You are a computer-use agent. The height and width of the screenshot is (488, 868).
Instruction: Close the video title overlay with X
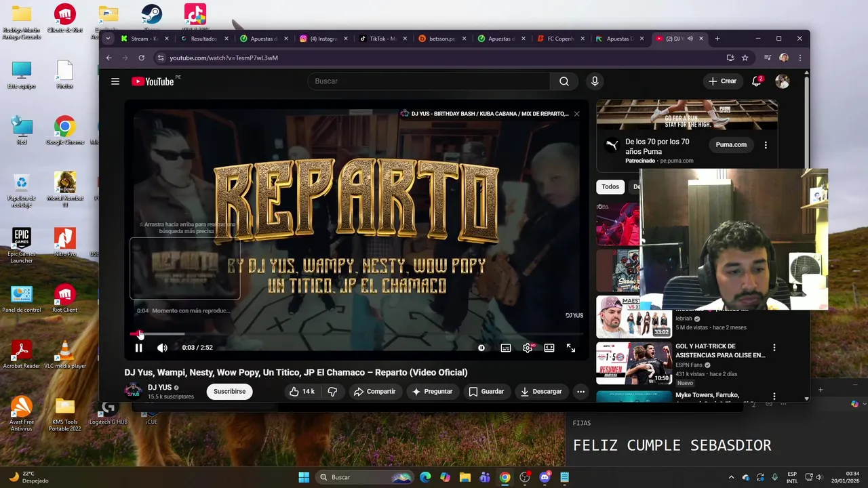576,114
